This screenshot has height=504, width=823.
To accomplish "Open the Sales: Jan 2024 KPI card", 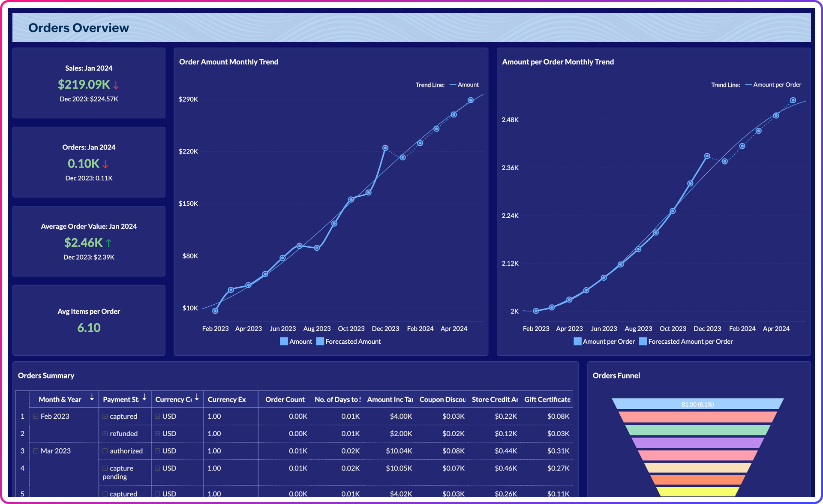I will pos(89,83).
